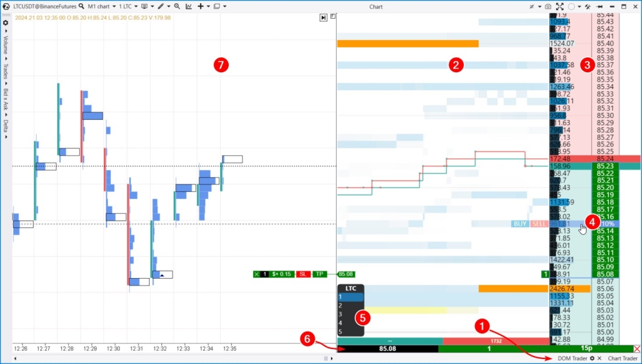Take a chart screenshot using the camera icon
The width and height of the screenshot is (642, 364).
[547, 6]
